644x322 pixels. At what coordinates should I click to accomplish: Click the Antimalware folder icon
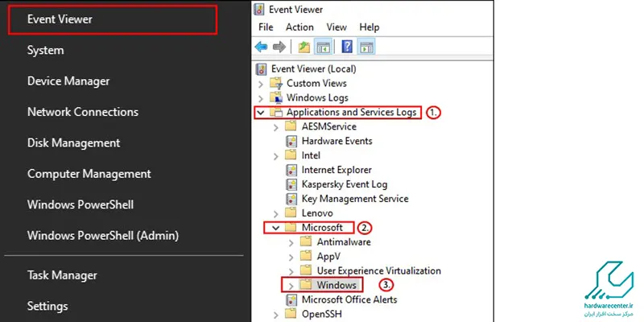(306, 242)
